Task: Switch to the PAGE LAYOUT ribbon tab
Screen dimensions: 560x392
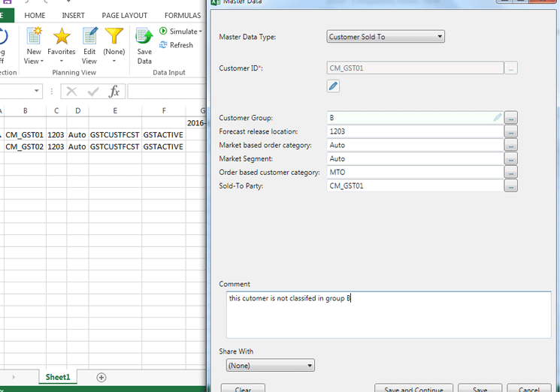Action: [x=124, y=15]
